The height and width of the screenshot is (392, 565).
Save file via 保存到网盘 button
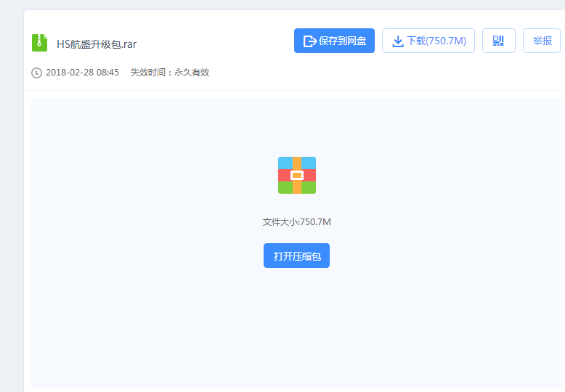pyautogui.click(x=334, y=41)
